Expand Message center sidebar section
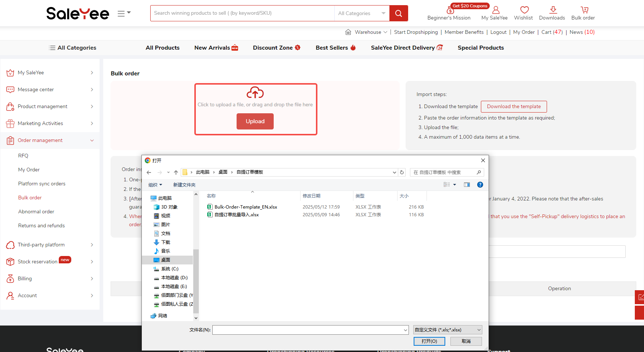644x352 pixels. point(50,89)
